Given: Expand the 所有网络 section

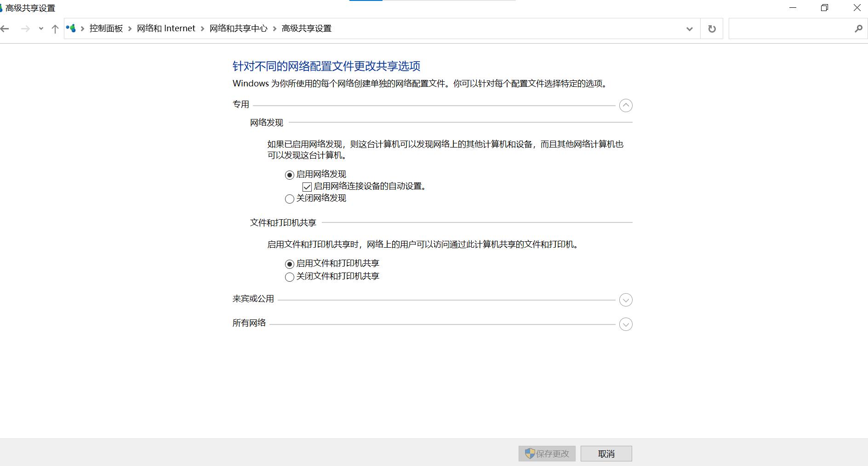Looking at the screenshot, I should tap(626, 324).
